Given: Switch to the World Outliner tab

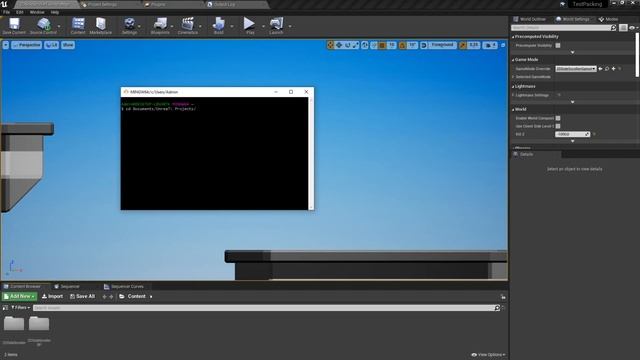Looking at the screenshot, I should click(529, 19).
